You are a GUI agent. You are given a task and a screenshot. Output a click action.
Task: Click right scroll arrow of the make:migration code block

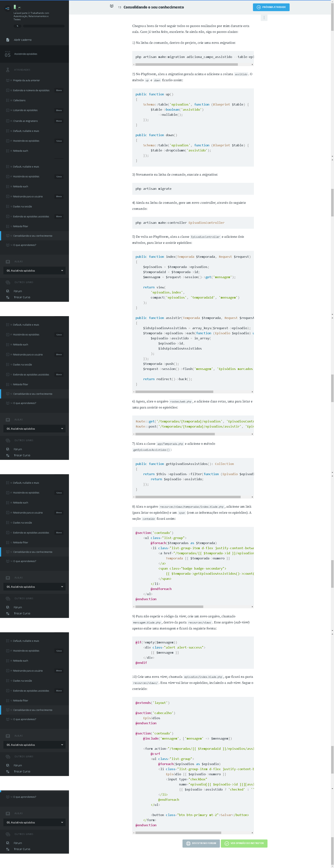tap(252, 64)
